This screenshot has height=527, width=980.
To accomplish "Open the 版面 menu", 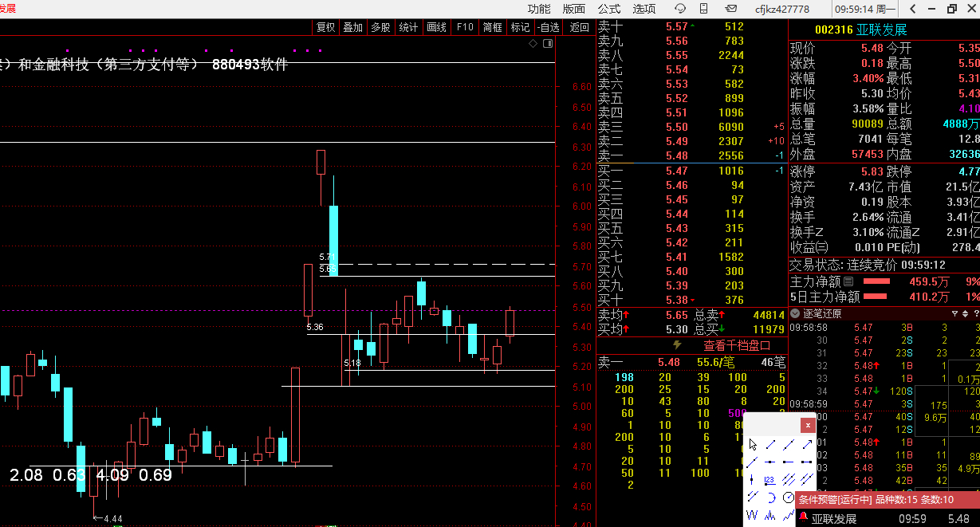I will (574, 9).
